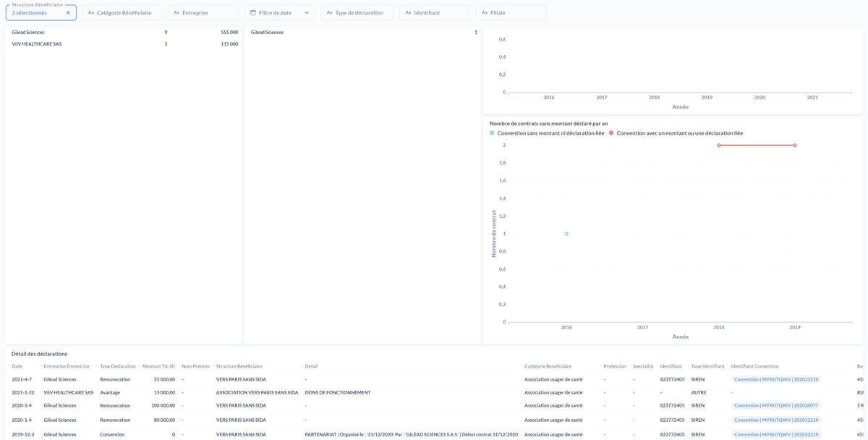The width and height of the screenshot is (868, 440).
Task: Open convention link in the 80 000,00 row
Action: pyautogui.click(x=776, y=420)
